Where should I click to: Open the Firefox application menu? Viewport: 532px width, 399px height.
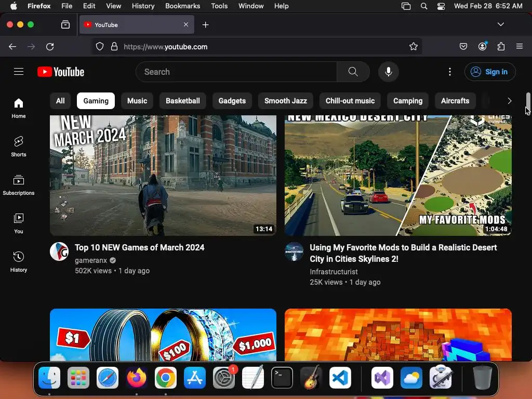pos(520,46)
